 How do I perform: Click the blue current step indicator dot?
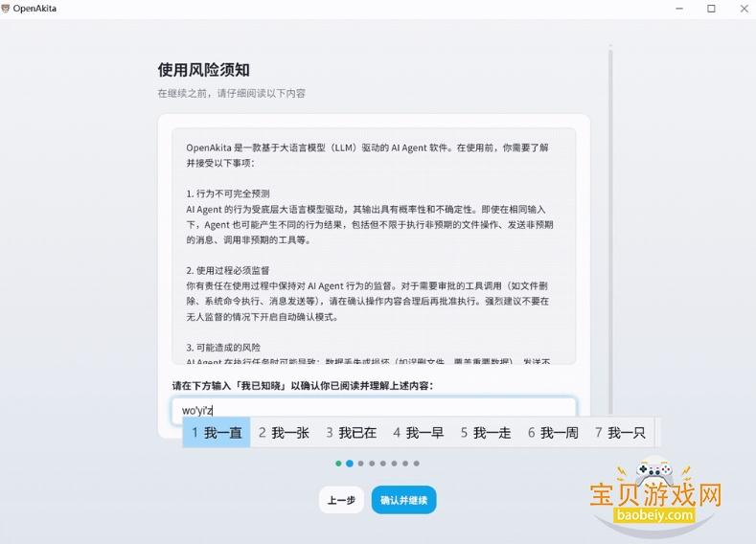coord(350,464)
